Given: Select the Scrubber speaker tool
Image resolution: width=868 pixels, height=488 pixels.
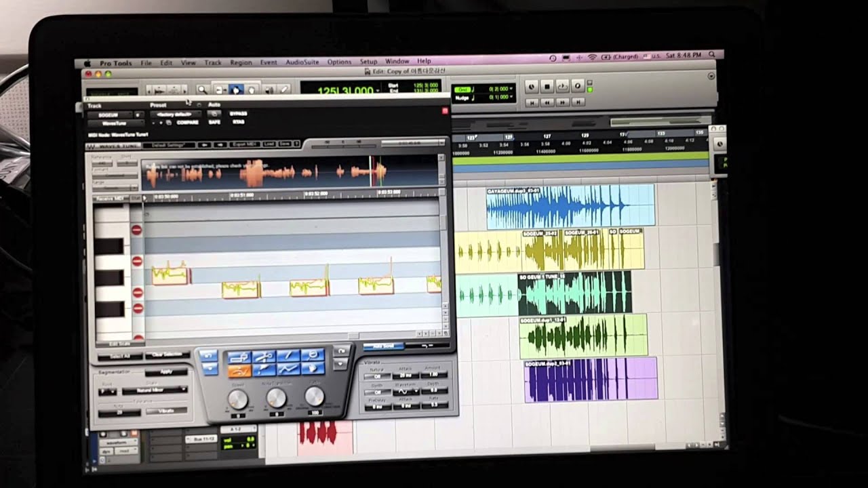Looking at the screenshot, I should click(x=269, y=89).
